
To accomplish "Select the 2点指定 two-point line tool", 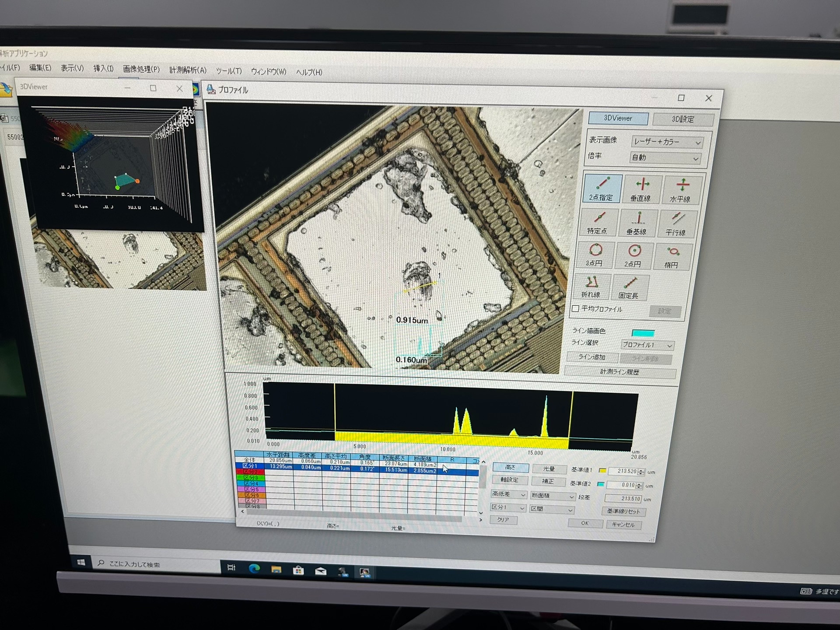I will coord(602,188).
